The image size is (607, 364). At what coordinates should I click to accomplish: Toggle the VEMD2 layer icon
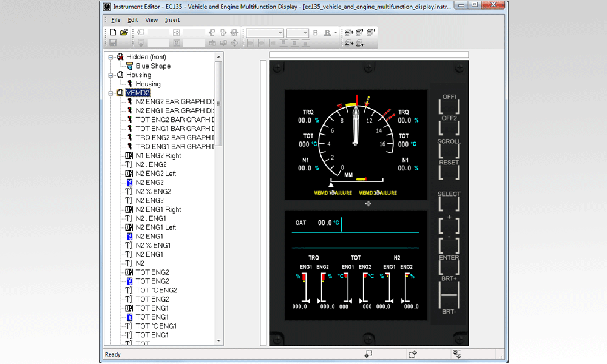[x=120, y=92]
